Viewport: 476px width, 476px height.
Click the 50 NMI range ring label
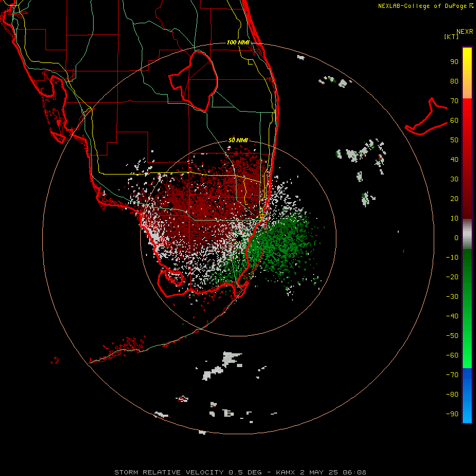coord(239,140)
